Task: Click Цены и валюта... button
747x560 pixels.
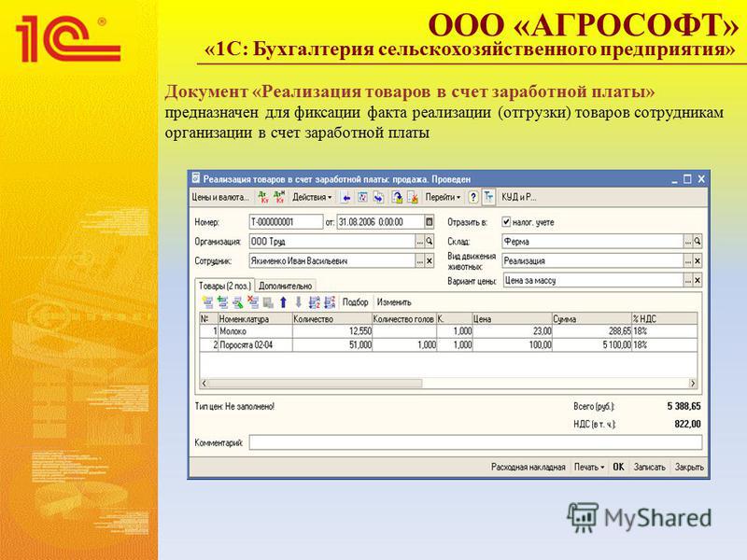Action: click(220, 197)
